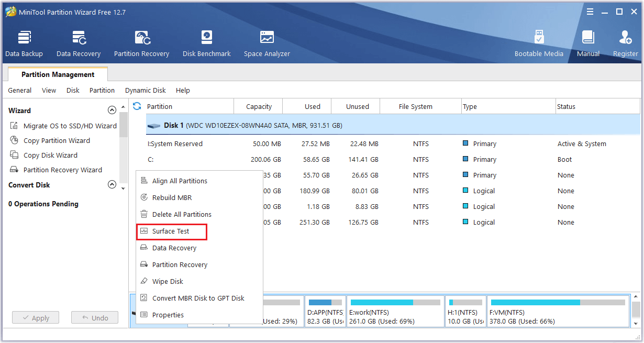This screenshot has width=644, height=343.
Task: Click the Convert MBR Disk to GPT icon
Action: point(144,298)
